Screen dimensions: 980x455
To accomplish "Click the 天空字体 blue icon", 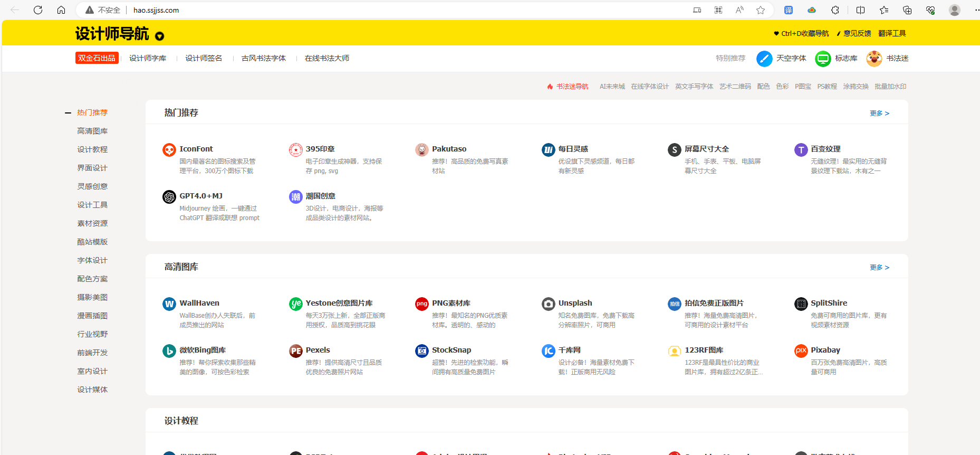I will 764,59.
